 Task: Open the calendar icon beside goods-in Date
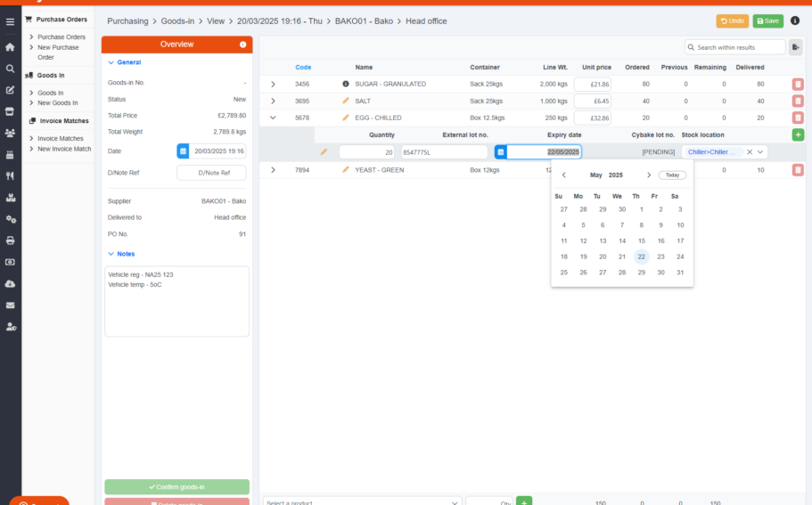[x=183, y=151]
